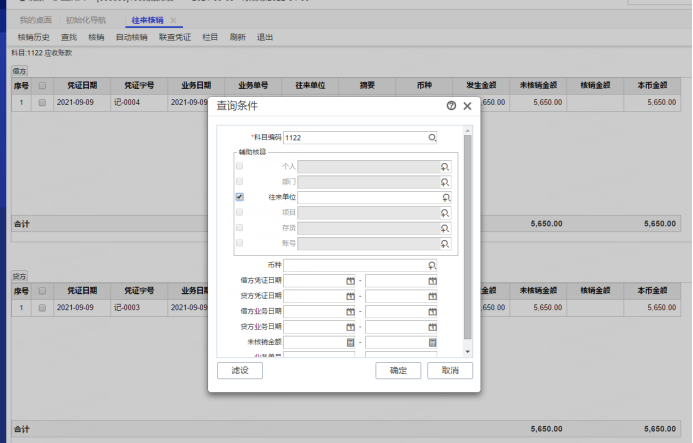Open calendar for 借方凭证日期 start date
Image resolution: width=693 pixels, height=443 pixels.
point(350,281)
